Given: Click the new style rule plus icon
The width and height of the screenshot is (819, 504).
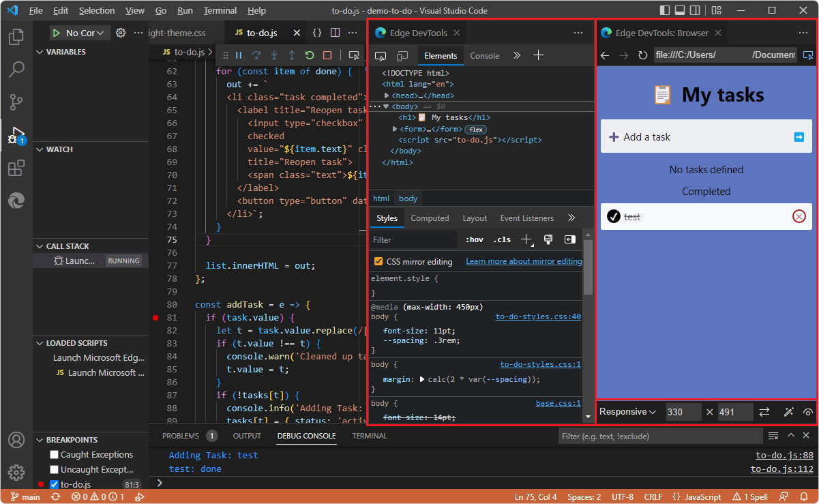Looking at the screenshot, I should (526, 239).
